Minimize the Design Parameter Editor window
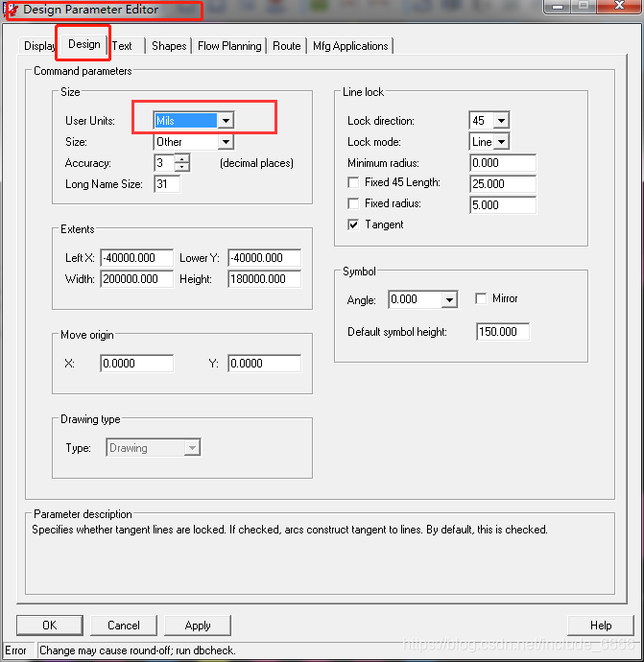The height and width of the screenshot is (662, 644). (x=558, y=7)
